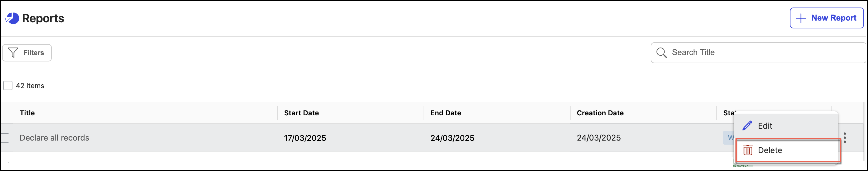Sort by the Title column header
This screenshot has height=171, width=868.
[27, 113]
